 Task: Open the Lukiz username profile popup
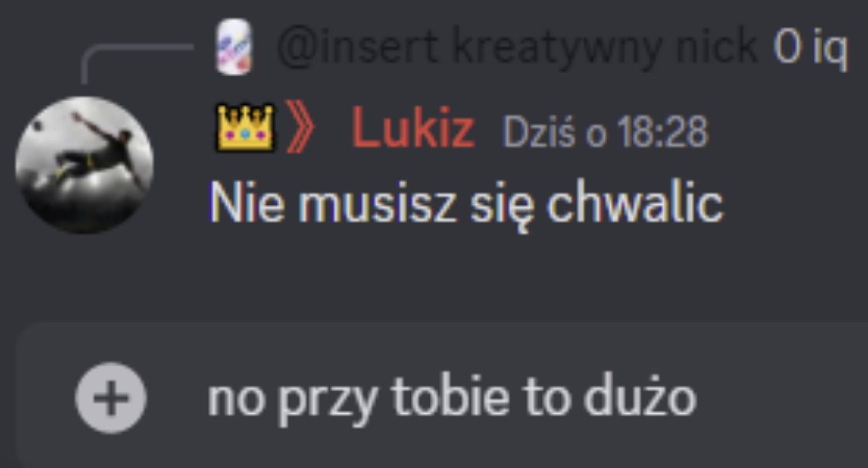[x=413, y=129]
